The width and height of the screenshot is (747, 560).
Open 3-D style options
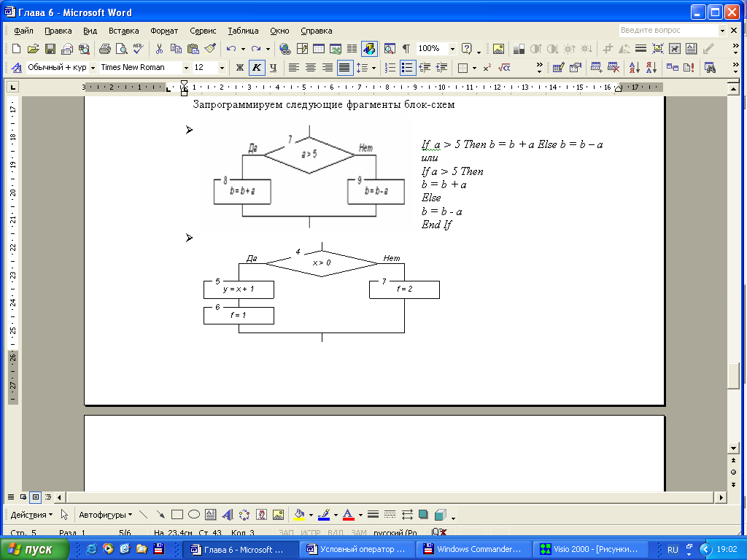(x=440, y=515)
